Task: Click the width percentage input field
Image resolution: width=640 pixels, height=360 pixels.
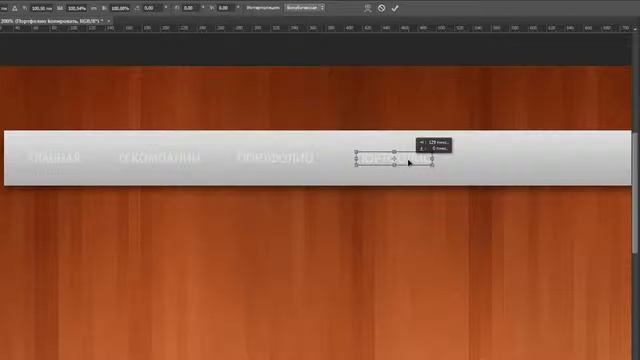Action: click(x=77, y=8)
